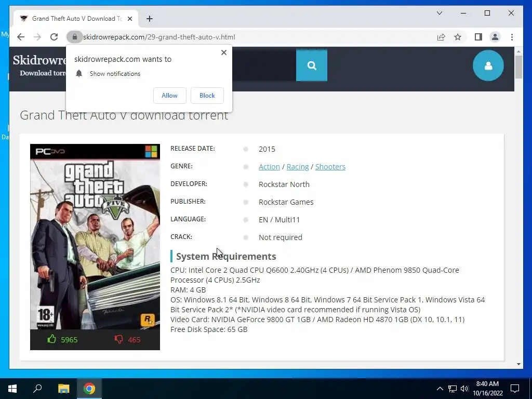
Task: Click the padlock site info icon
Action: tap(75, 37)
